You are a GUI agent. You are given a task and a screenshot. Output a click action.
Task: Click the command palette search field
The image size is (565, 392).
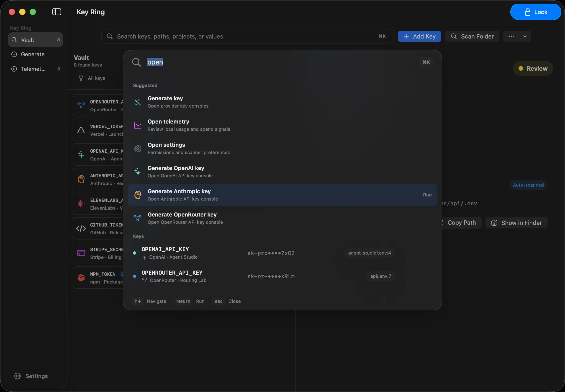coord(280,62)
